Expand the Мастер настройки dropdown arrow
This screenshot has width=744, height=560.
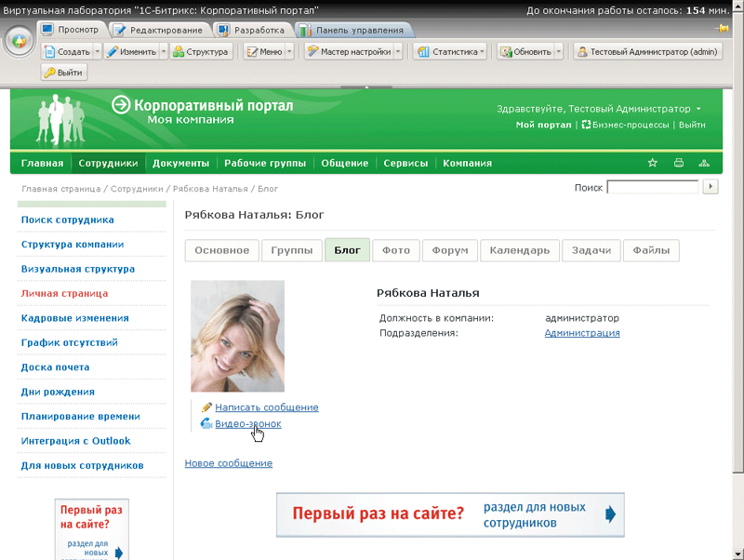[398, 52]
